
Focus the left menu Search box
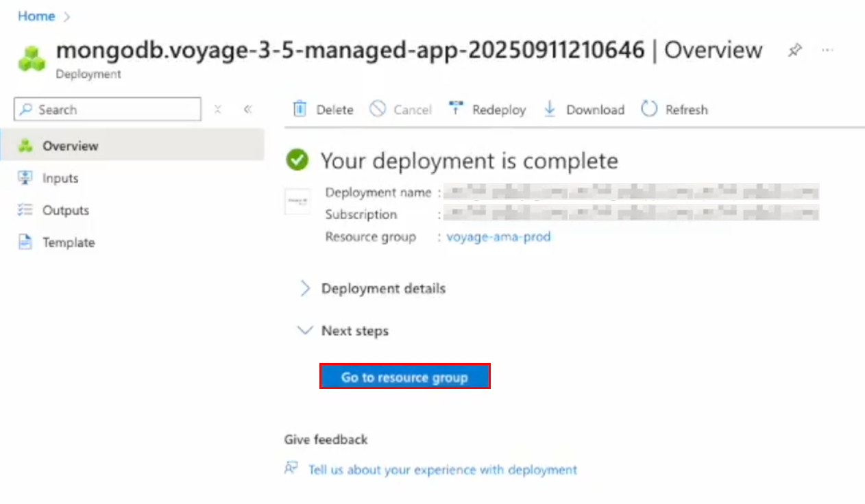[x=108, y=110]
